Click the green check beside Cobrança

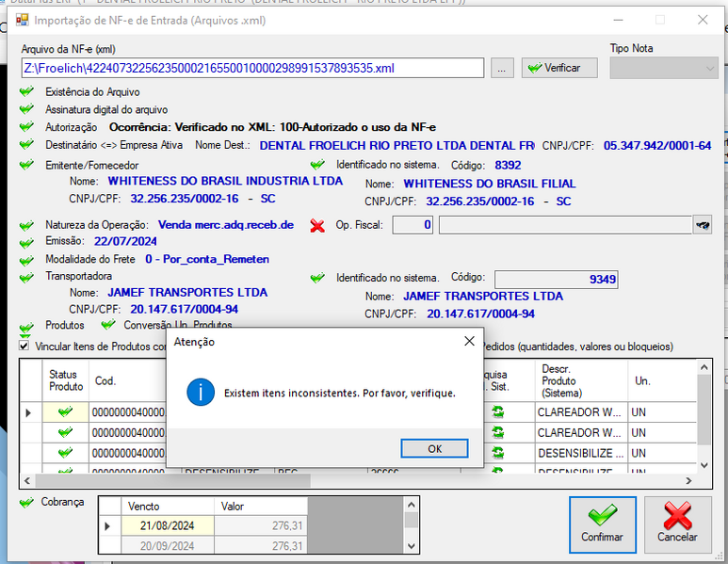point(27,502)
